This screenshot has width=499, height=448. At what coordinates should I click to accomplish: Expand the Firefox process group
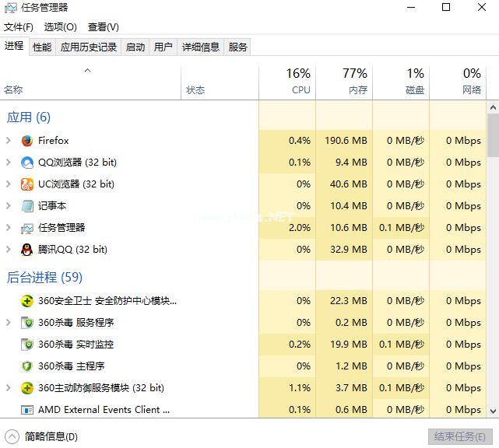pos(8,141)
